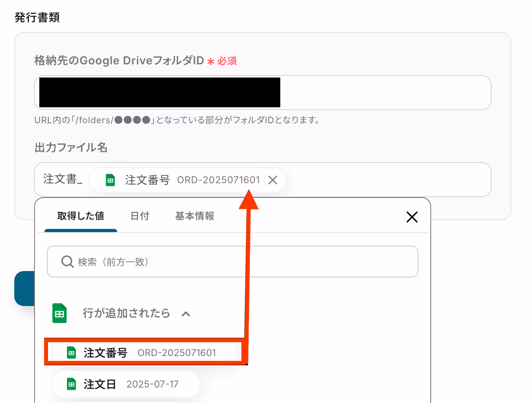
Task: Focus the 検索（前方一致） search field
Action: coord(233,262)
